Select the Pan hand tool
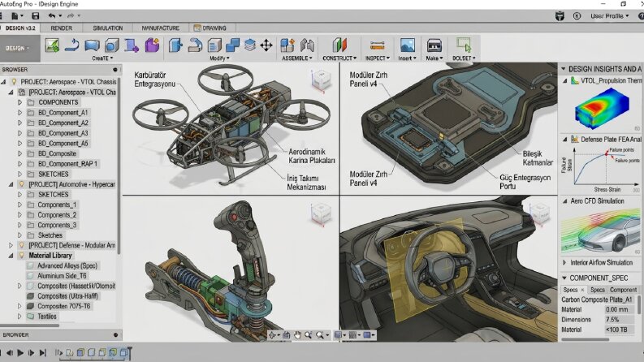 pos(297,335)
